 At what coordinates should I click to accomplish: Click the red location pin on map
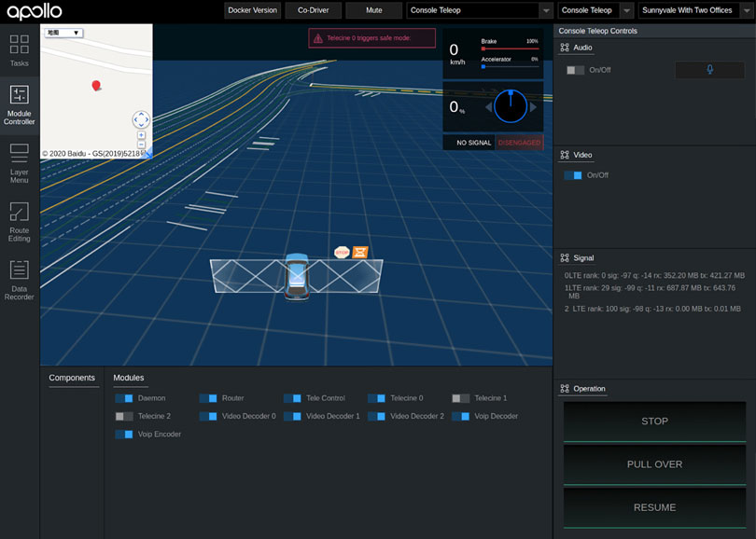96,85
